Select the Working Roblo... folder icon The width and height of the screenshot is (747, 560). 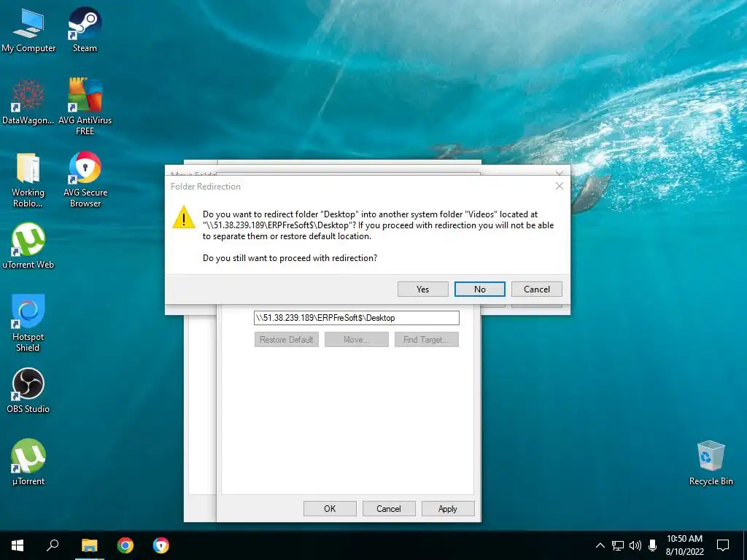click(x=28, y=180)
